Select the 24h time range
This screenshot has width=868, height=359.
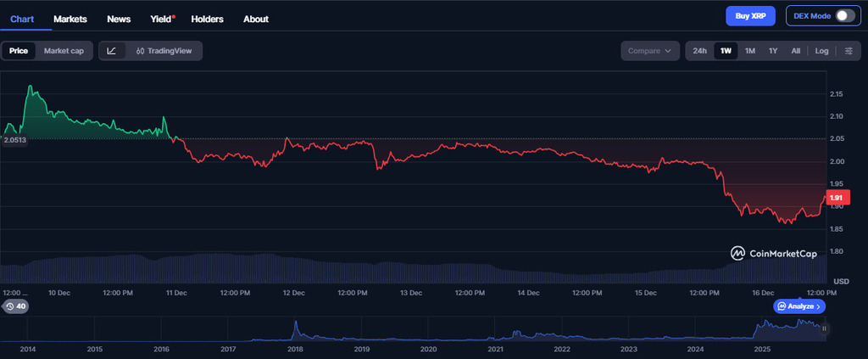pyautogui.click(x=699, y=51)
